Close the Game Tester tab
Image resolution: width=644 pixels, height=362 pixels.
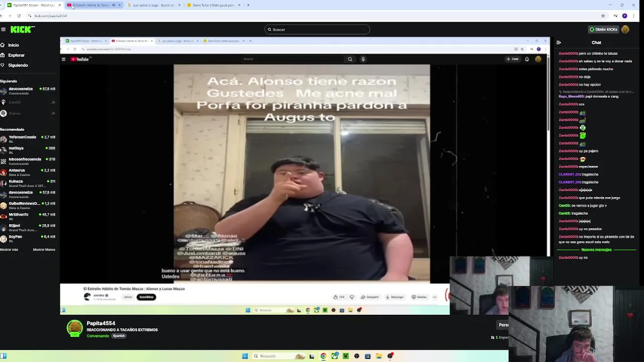pyautogui.click(x=239, y=5)
